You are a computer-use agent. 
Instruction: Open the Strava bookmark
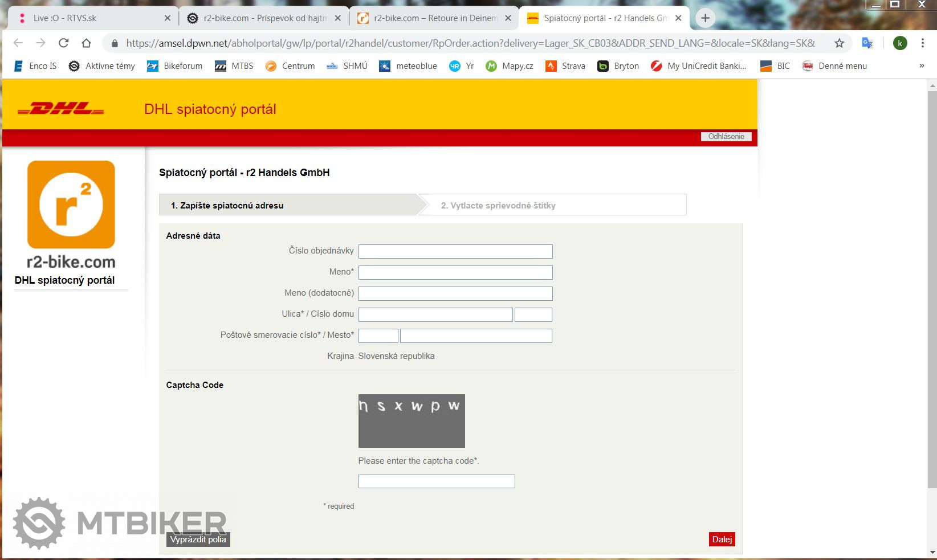click(565, 66)
